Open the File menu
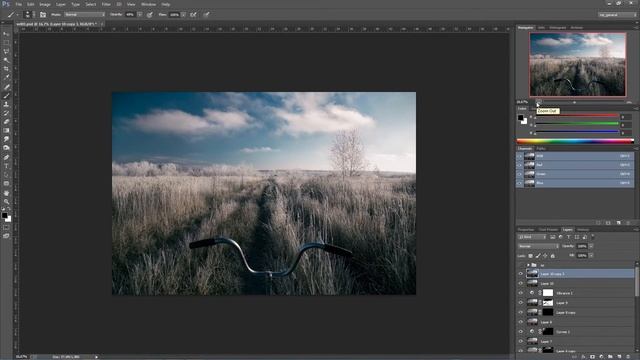Viewport: 640px width, 360px height. tap(19, 4)
